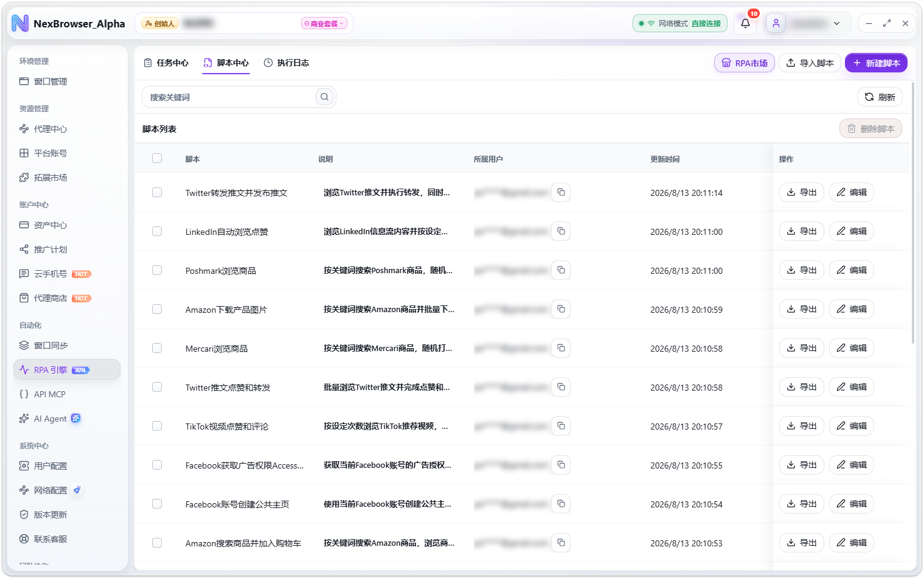
Task: Copy user for LinkedIn自动浏览点赞 row
Action: 561,231
